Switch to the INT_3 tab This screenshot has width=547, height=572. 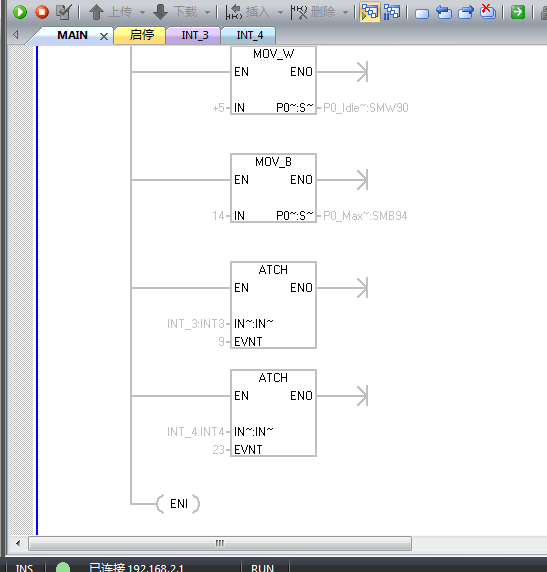pos(194,35)
